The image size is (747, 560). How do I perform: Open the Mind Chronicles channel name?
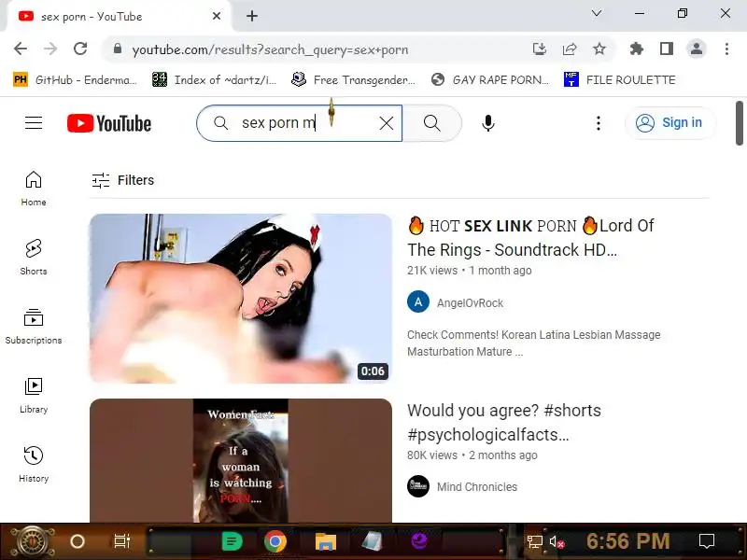(477, 486)
